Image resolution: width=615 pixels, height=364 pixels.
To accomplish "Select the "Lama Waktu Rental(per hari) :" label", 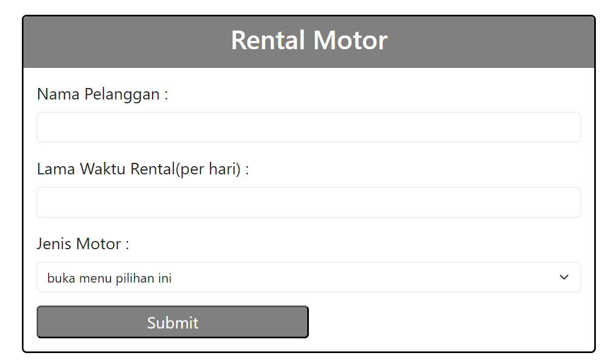I will coord(143,169).
